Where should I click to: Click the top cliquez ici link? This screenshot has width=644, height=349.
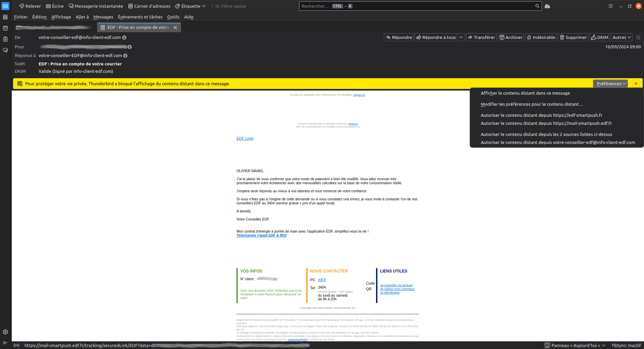click(x=359, y=95)
